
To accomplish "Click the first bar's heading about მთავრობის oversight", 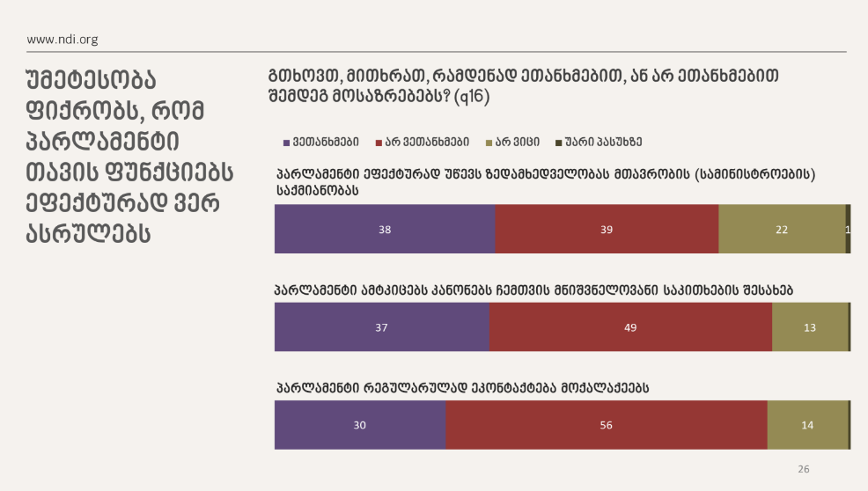I will point(546,181).
